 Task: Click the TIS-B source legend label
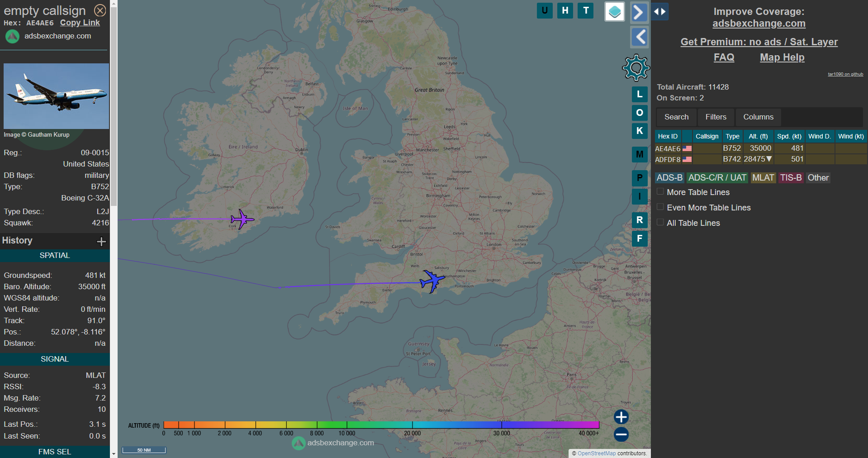tap(791, 178)
